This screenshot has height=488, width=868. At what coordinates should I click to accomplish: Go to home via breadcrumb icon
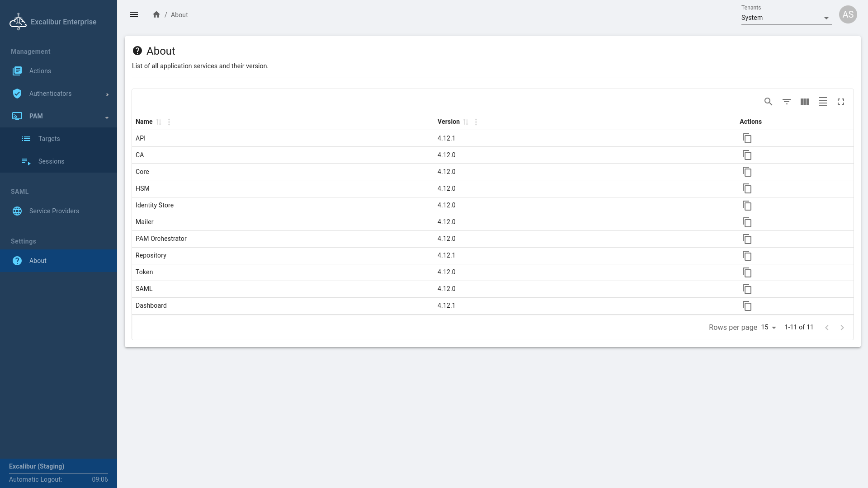pos(156,14)
